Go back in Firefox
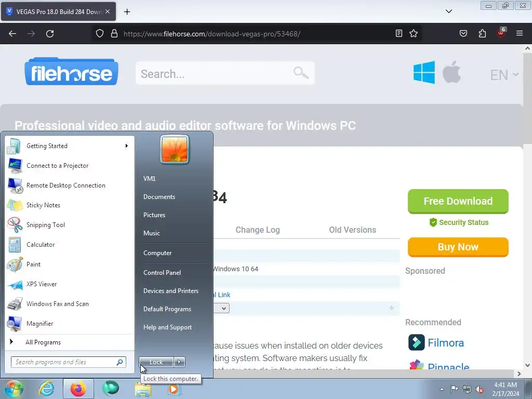532x399 pixels. tap(12, 34)
